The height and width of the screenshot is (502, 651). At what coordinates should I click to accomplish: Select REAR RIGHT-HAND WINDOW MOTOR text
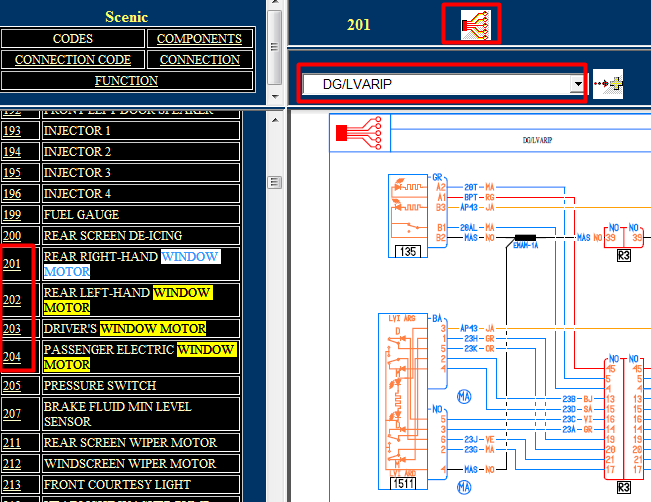tap(132, 264)
